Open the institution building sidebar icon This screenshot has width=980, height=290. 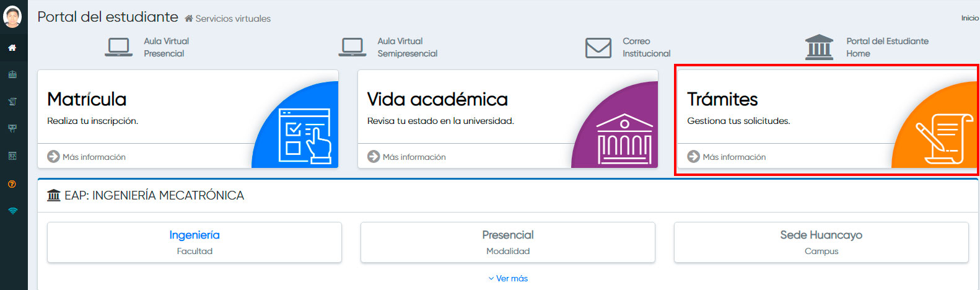pyautogui.click(x=12, y=75)
